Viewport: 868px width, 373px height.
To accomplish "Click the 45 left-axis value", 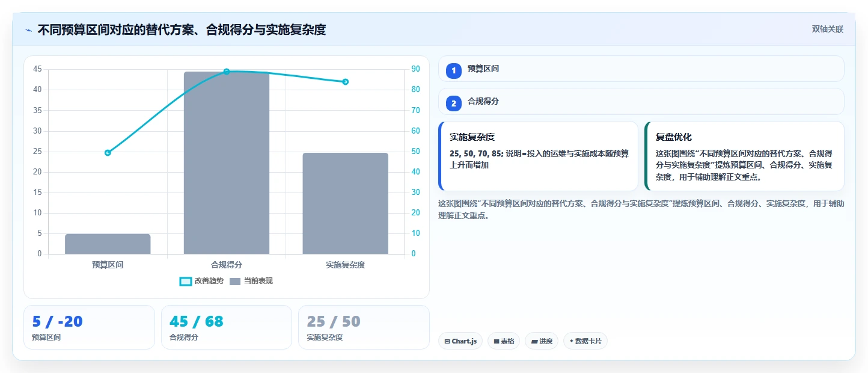I will coord(37,69).
